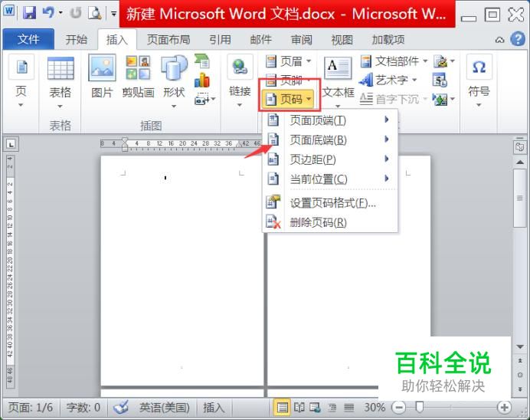Viewport: 530px width, 420px height.
Task: Switch to Full Screen Reading view
Action: [299, 408]
